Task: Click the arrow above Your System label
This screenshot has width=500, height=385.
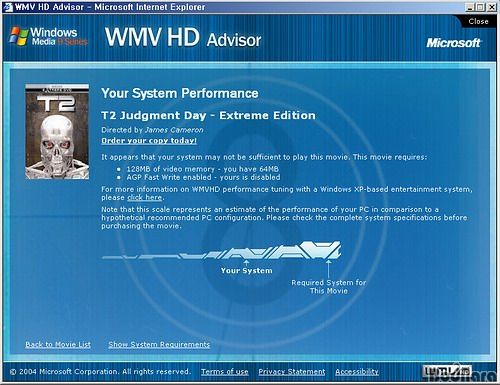Action: coord(246,263)
